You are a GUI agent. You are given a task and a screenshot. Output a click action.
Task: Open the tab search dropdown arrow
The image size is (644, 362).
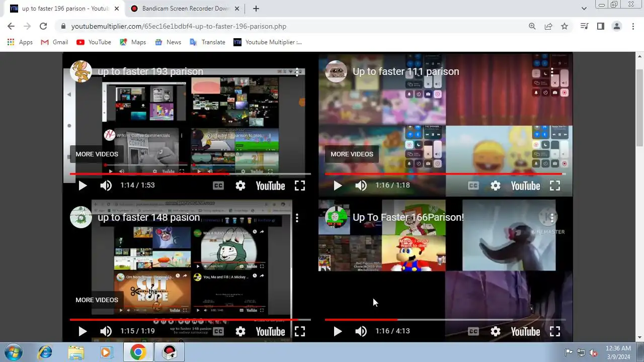(584, 9)
